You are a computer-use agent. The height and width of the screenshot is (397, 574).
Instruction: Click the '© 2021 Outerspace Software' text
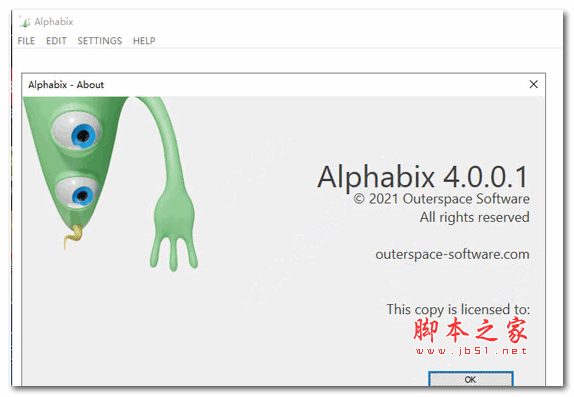(441, 199)
